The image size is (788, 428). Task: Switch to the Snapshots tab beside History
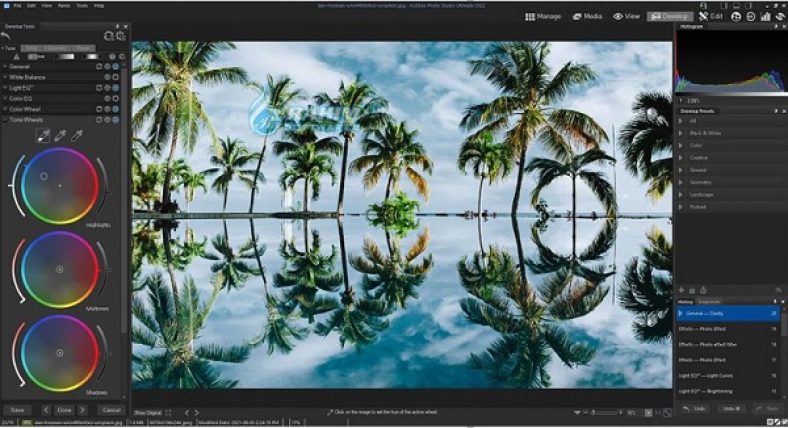tap(709, 302)
